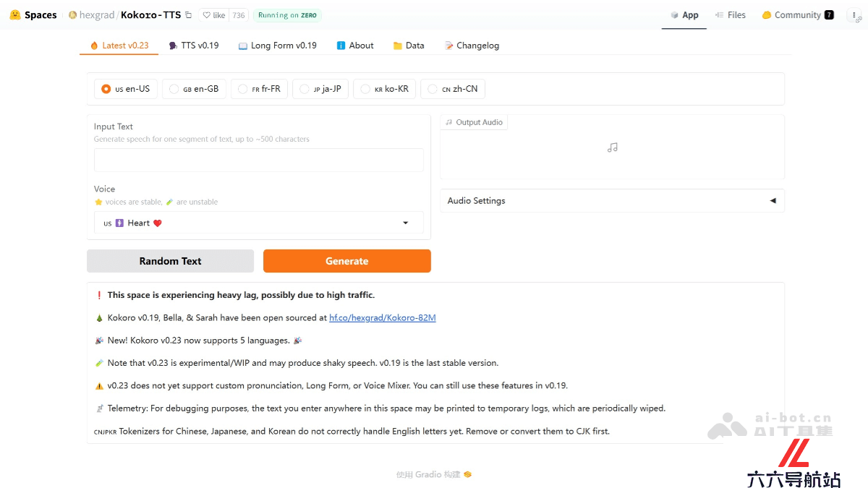Switch to the Data tab

pyautogui.click(x=409, y=46)
